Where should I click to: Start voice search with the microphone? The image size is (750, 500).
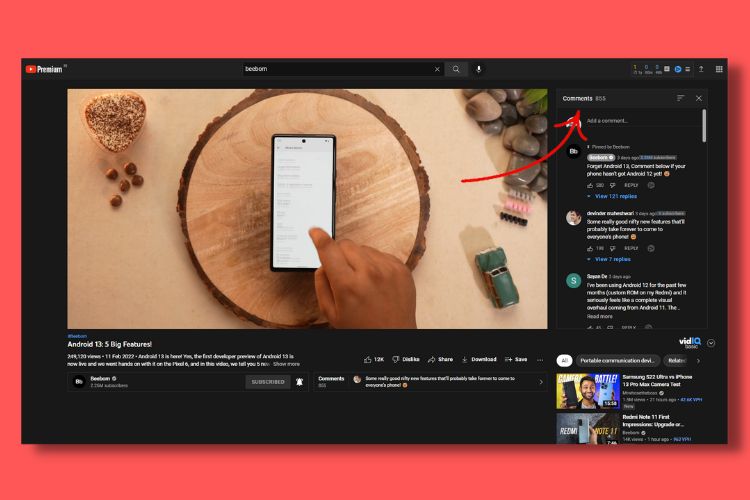[478, 69]
